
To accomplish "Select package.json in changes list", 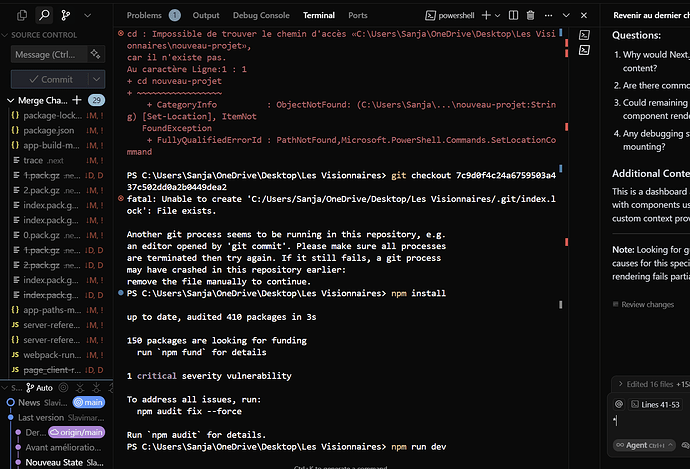I will [x=57, y=130].
